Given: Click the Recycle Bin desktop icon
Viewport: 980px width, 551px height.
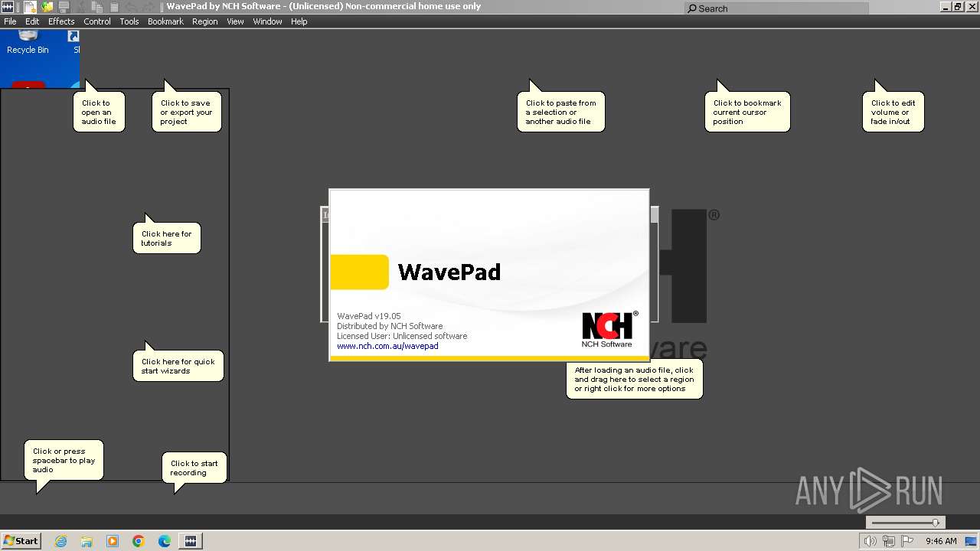Looking at the screenshot, I should [x=28, y=43].
